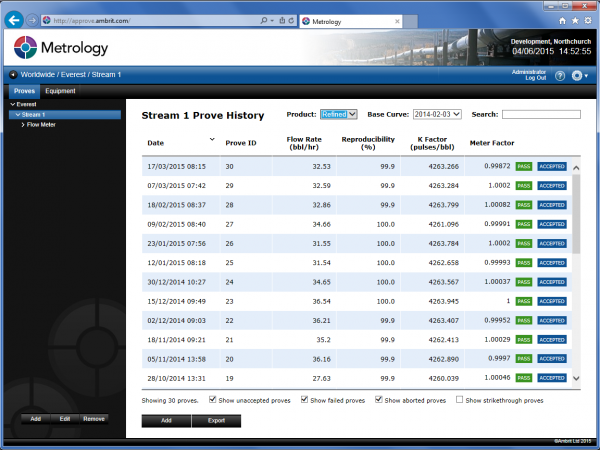
Task: Click PASS badge for prove 26
Action: point(524,243)
